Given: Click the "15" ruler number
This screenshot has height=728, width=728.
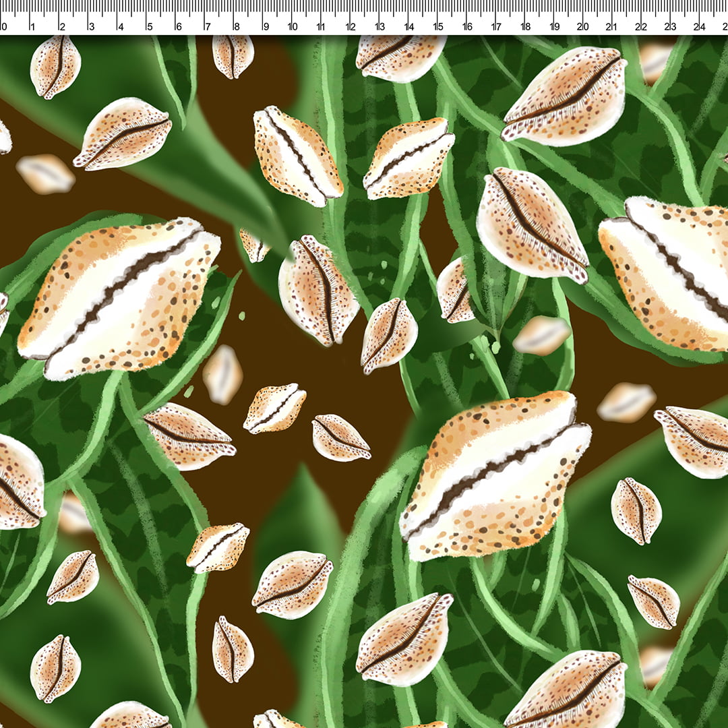Looking at the screenshot, I should pos(438,26).
